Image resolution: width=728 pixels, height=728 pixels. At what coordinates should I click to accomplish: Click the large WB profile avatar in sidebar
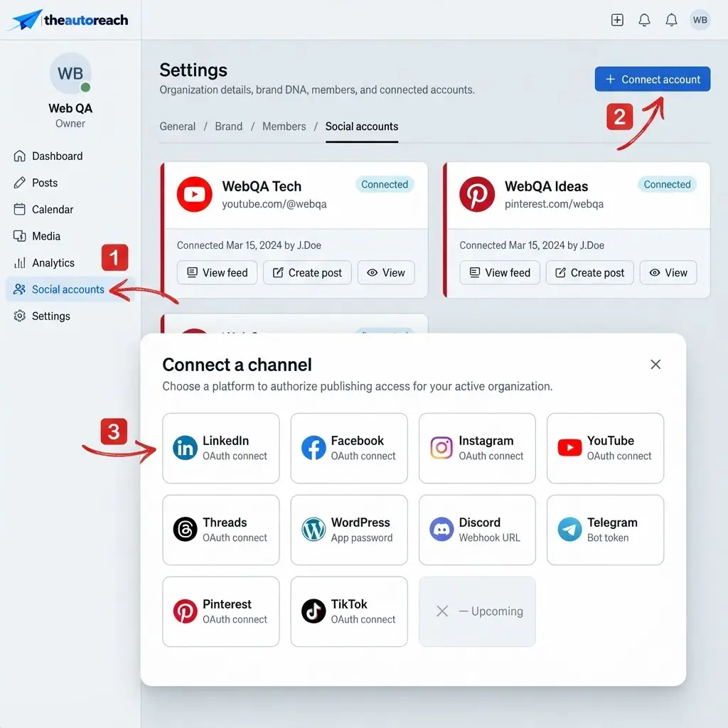pyautogui.click(x=70, y=73)
